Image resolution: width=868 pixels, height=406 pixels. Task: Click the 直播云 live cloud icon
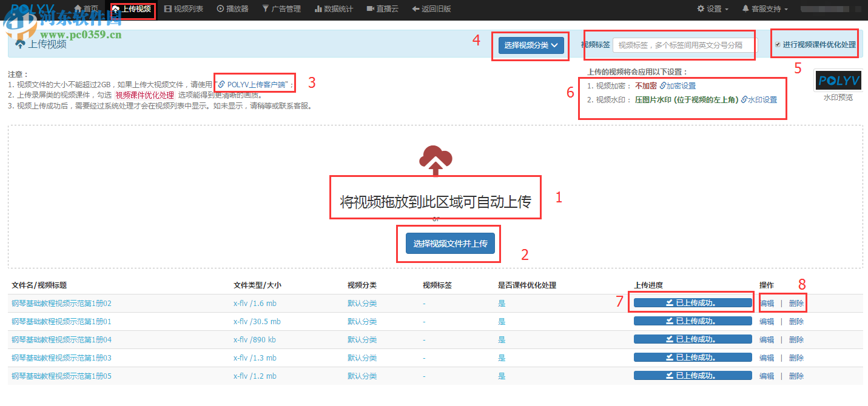(369, 8)
